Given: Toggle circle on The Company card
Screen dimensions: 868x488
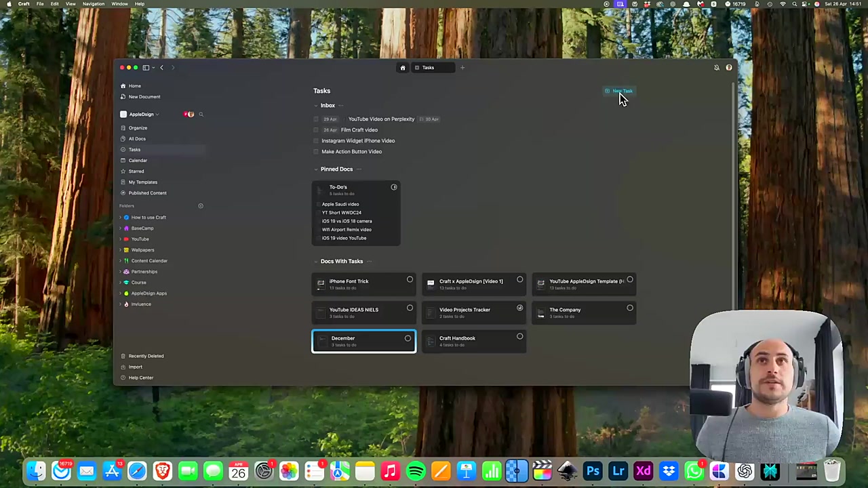Looking at the screenshot, I should click(x=630, y=308).
